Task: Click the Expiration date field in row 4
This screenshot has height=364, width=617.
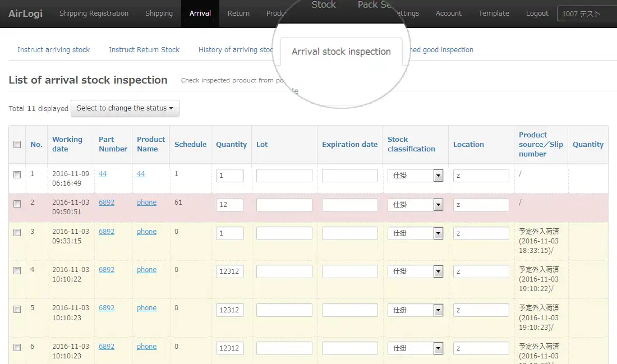Action: [x=350, y=271]
